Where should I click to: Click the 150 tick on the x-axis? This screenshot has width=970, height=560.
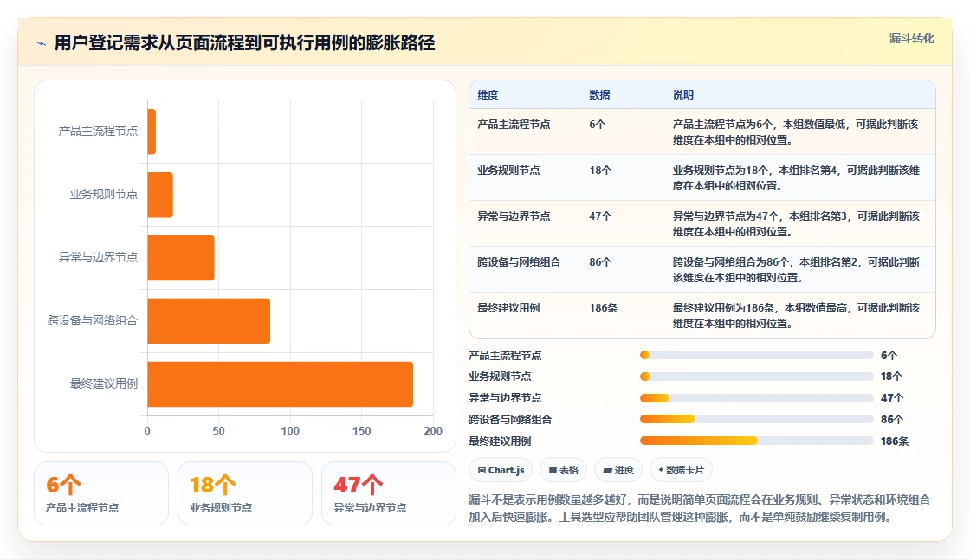click(x=361, y=431)
